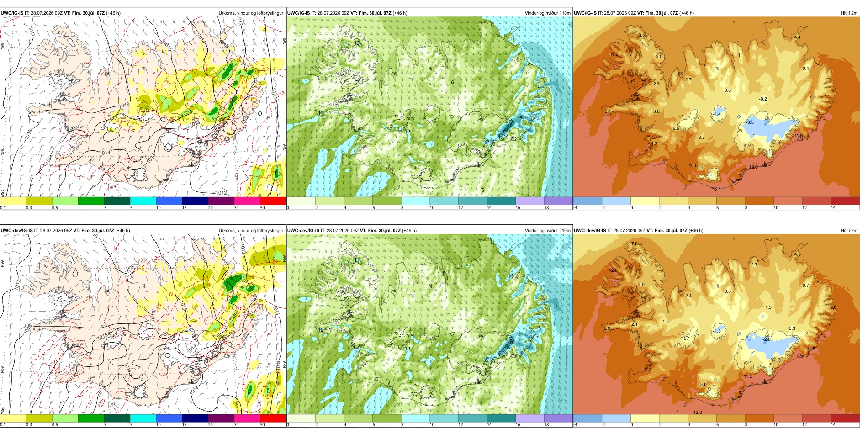
Task: Click the 1017 isobar label on UWC precipitation map
Action: [x=32, y=31]
